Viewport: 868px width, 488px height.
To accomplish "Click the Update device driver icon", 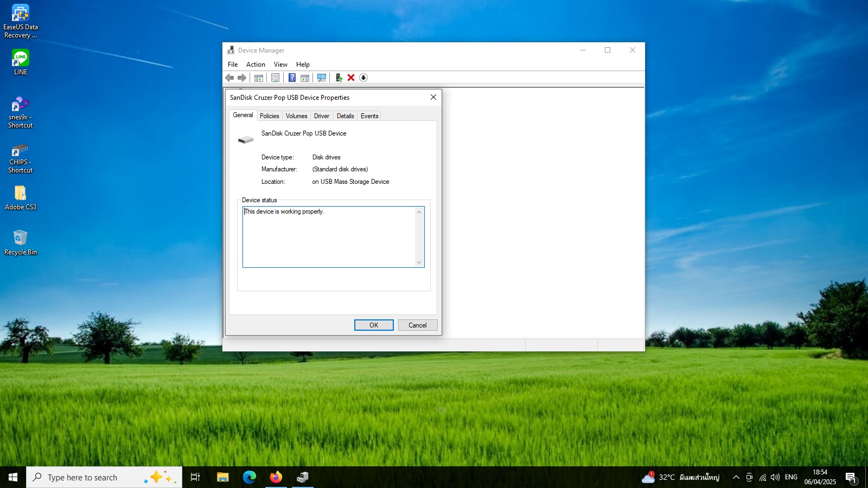I will point(339,78).
